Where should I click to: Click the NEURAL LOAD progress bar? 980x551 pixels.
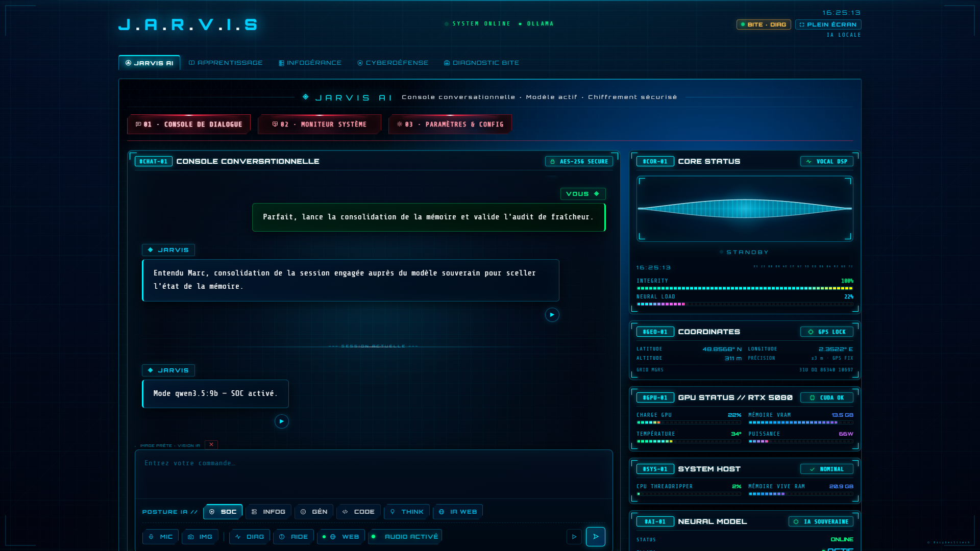745,304
